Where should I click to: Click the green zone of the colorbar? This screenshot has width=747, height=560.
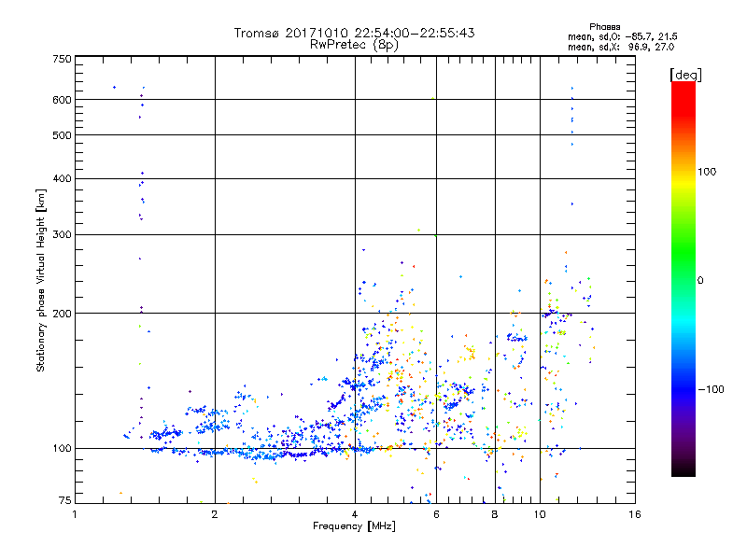pos(684,252)
